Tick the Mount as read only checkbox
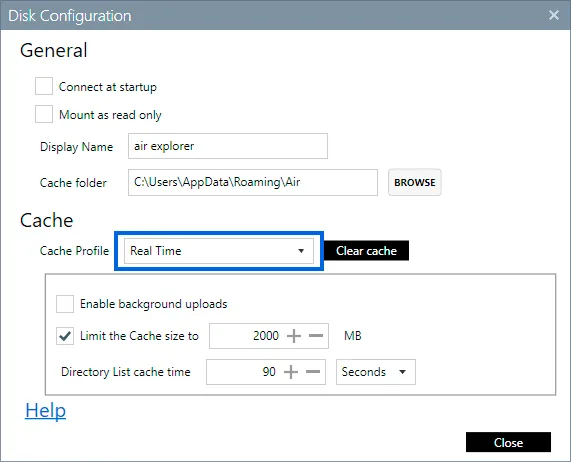571x462 pixels. [x=44, y=114]
